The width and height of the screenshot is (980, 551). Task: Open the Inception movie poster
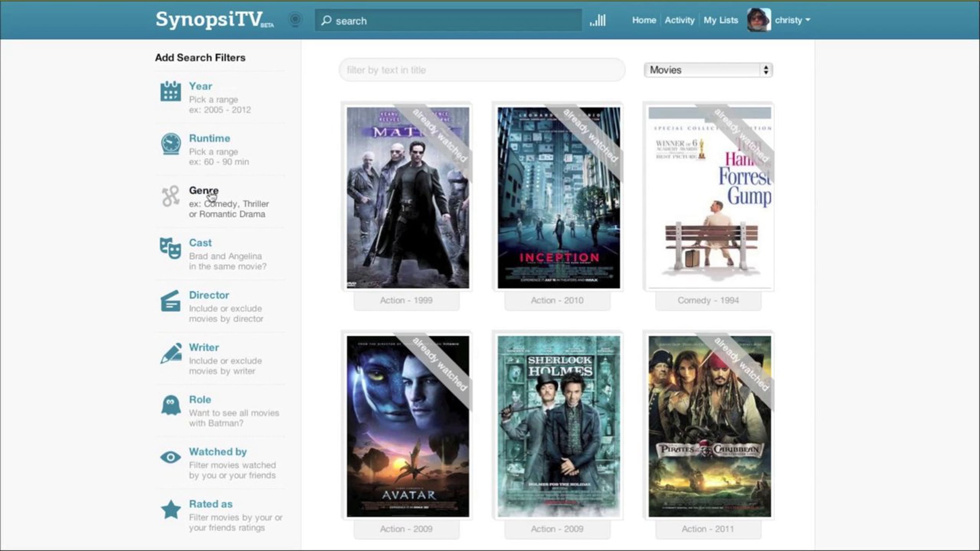coord(558,198)
